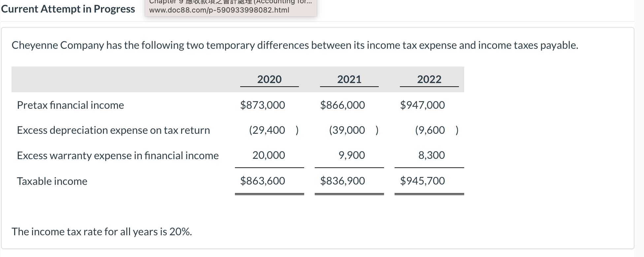The height and width of the screenshot is (257, 644).
Task: Select the shaded table header row
Action: pyautogui.click(x=238, y=79)
